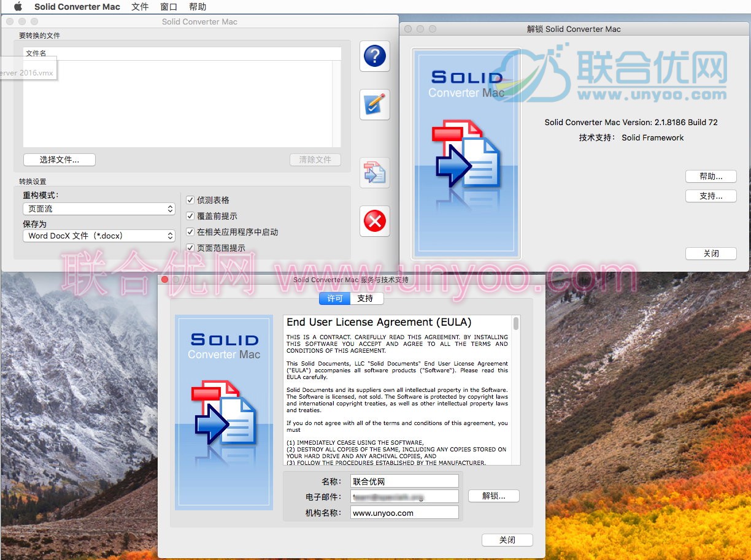Click the convert documents arrow icon

(x=374, y=172)
